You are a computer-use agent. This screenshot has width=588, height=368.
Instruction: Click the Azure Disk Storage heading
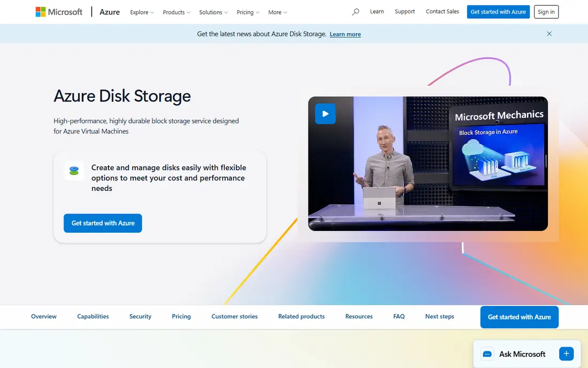tap(122, 96)
